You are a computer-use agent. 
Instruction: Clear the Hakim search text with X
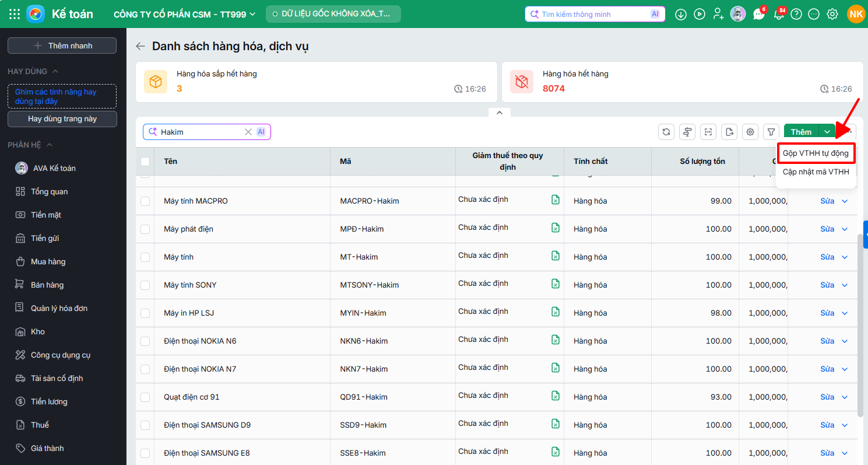pos(248,132)
